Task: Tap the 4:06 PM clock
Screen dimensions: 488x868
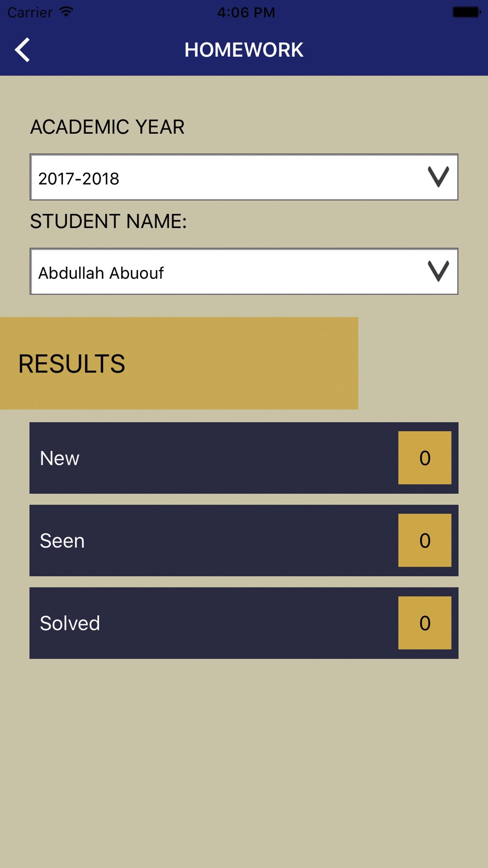Action: coord(246,12)
